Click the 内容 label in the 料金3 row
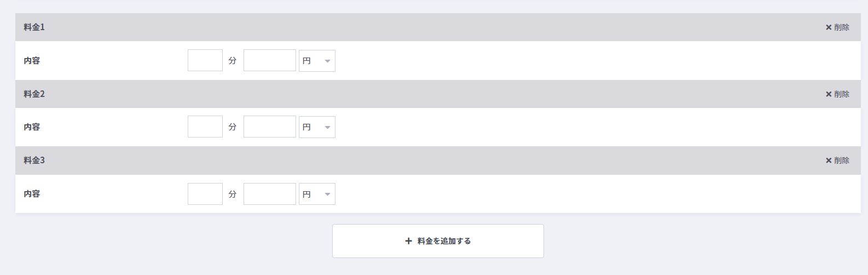This screenshot has height=275, width=868. [32, 194]
